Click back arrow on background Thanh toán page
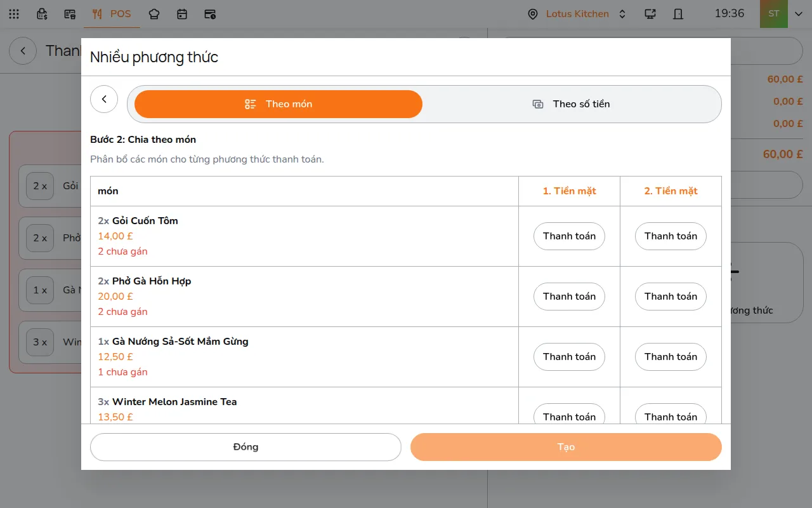The width and height of the screenshot is (812, 508). (x=23, y=51)
